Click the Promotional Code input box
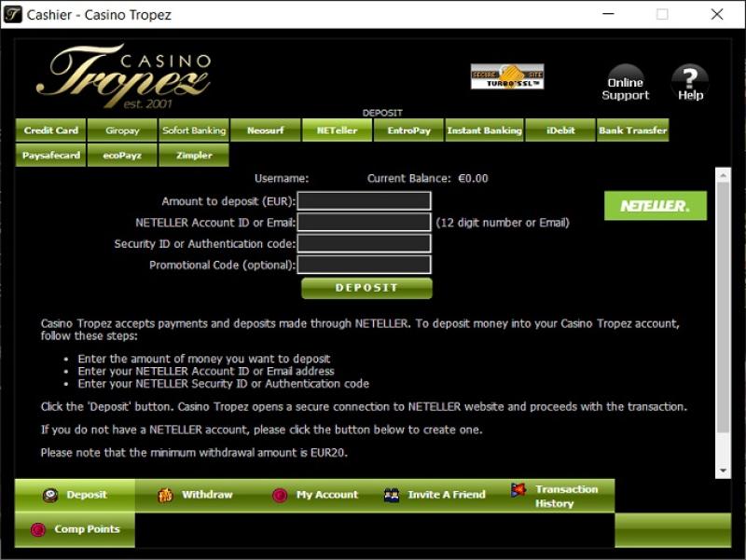The image size is (746, 560). (x=364, y=265)
